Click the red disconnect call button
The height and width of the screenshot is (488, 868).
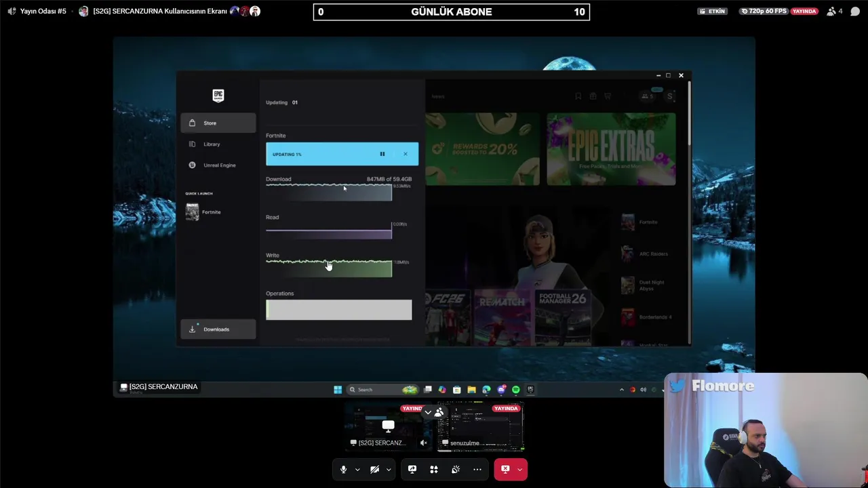505,469
